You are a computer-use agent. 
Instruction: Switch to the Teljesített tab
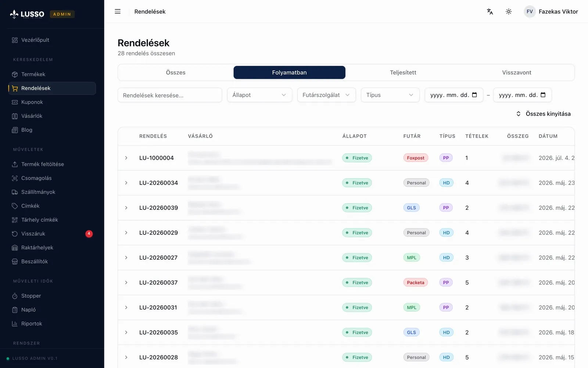pos(403,72)
